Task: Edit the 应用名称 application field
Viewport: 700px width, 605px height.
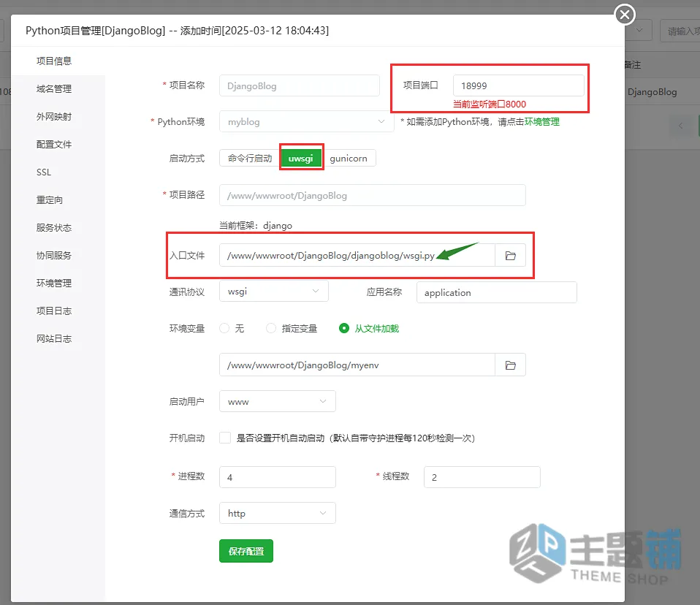Action: pos(496,292)
